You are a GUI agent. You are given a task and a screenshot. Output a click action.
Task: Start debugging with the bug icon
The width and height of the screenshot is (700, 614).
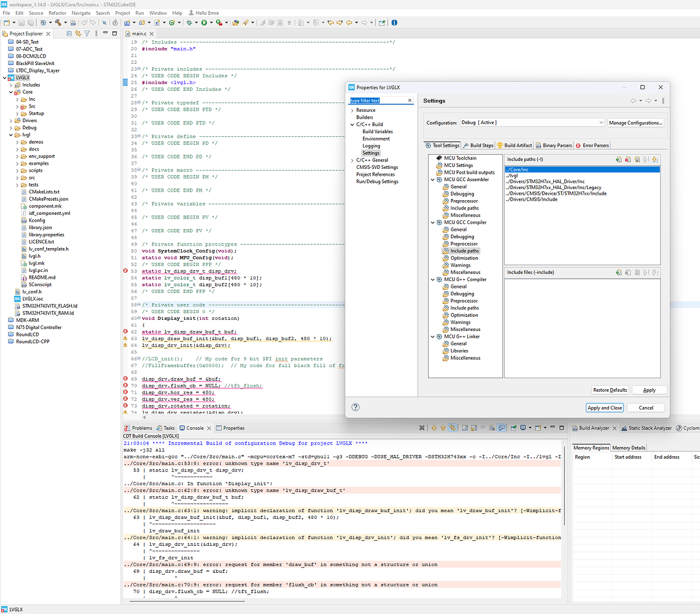190,23
